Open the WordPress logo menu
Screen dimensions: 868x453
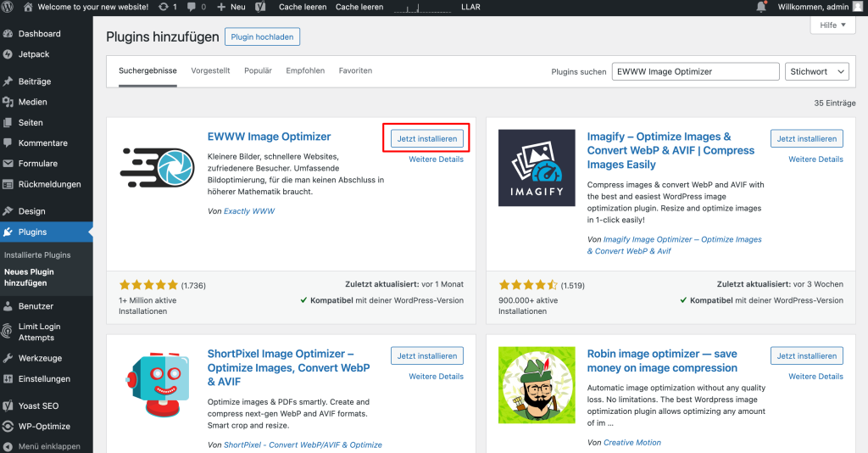8,7
